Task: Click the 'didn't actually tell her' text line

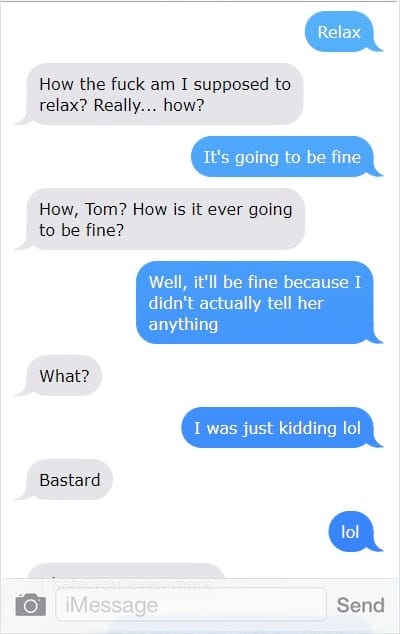Action: click(x=236, y=303)
